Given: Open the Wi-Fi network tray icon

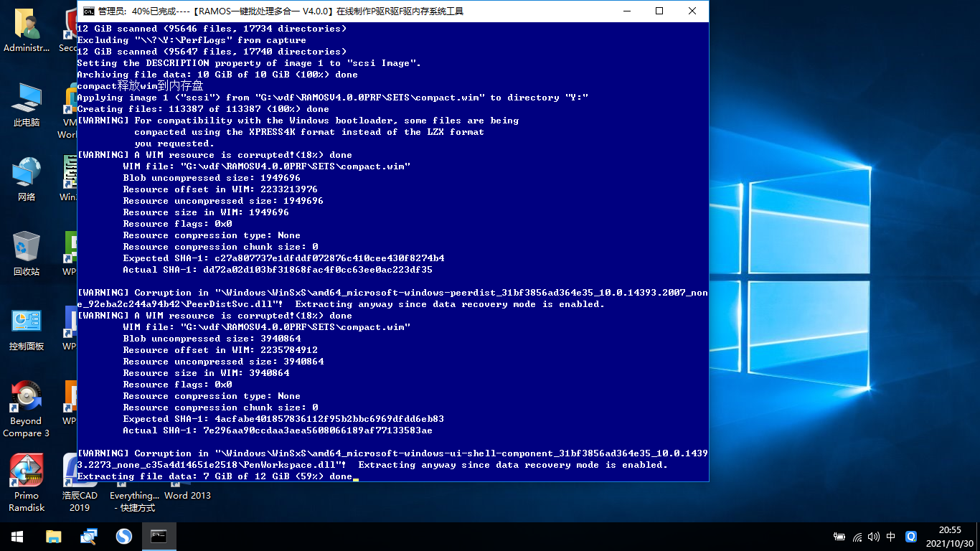Looking at the screenshot, I should 857,537.
